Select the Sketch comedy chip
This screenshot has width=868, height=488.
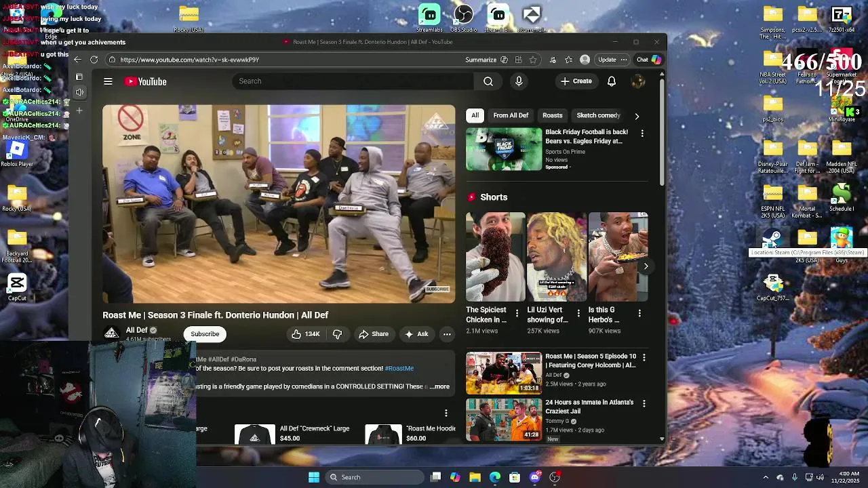click(598, 115)
